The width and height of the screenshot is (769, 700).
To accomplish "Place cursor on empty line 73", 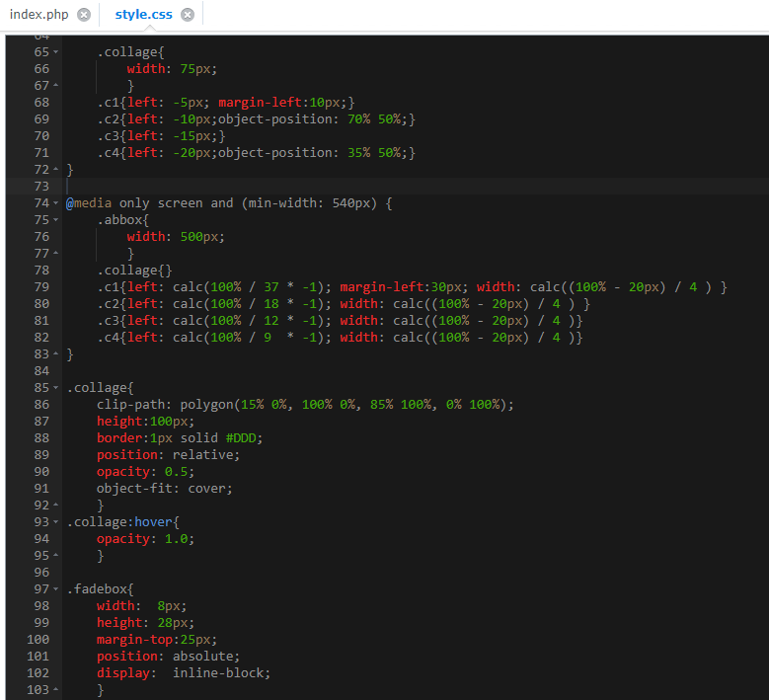I will pos(417,186).
